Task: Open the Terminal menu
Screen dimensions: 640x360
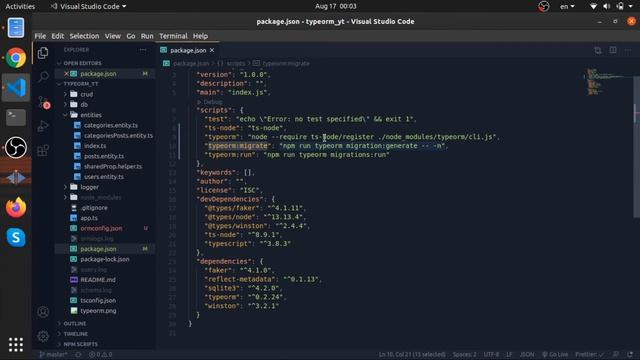Action: click(173, 36)
